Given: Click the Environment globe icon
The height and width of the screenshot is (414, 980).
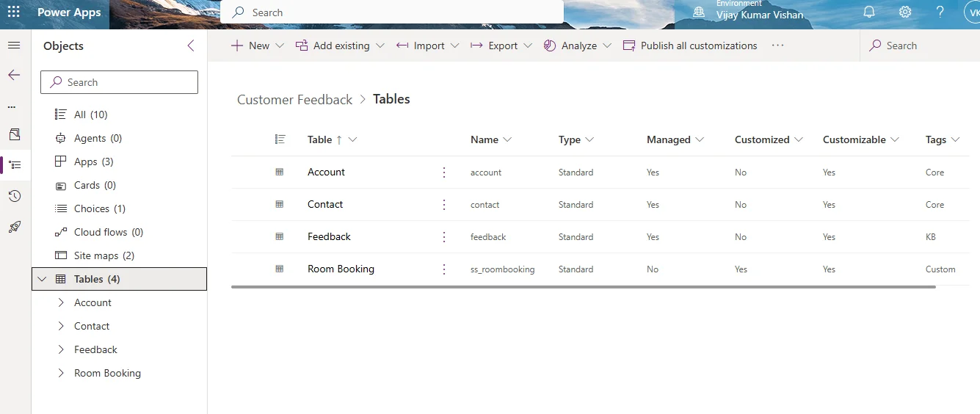Looking at the screenshot, I should [699, 12].
